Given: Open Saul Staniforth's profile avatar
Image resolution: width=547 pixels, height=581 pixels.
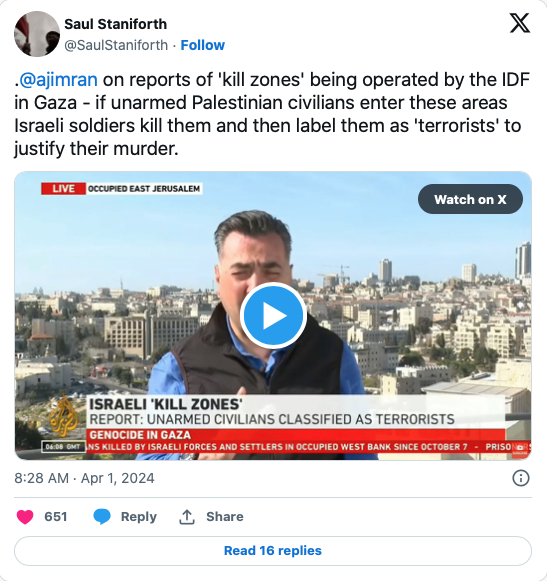Looking at the screenshot, I should click(37, 34).
